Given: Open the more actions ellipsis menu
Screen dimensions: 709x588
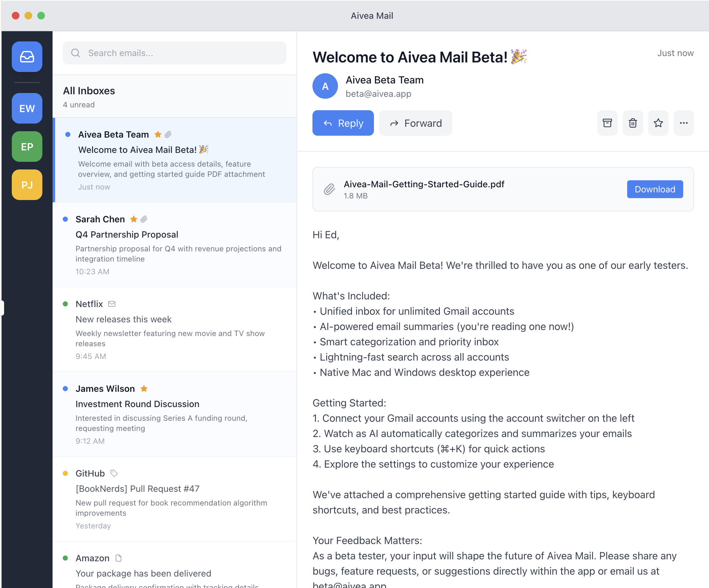Looking at the screenshot, I should pyautogui.click(x=684, y=123).
